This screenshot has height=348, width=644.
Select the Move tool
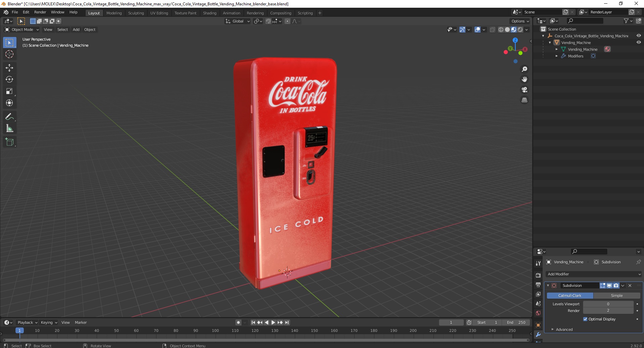click(x=9, y=68)
